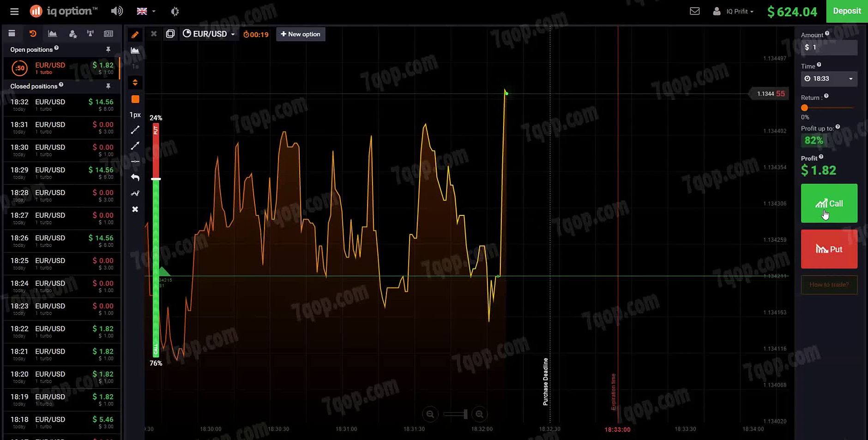The height and width of the screenshot is (440, 868).
Task: Expand the IQ Prifit account menu
Action: tap(733, 11)
